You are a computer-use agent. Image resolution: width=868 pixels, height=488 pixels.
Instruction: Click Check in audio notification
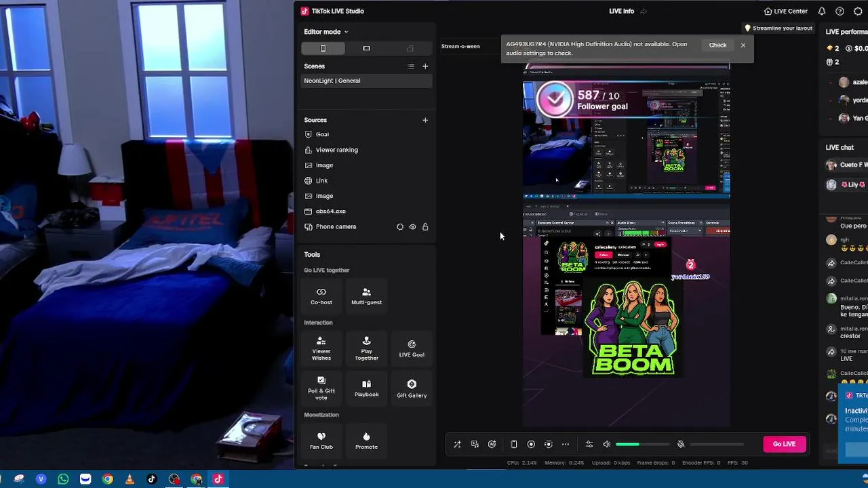tap(717, 45)
